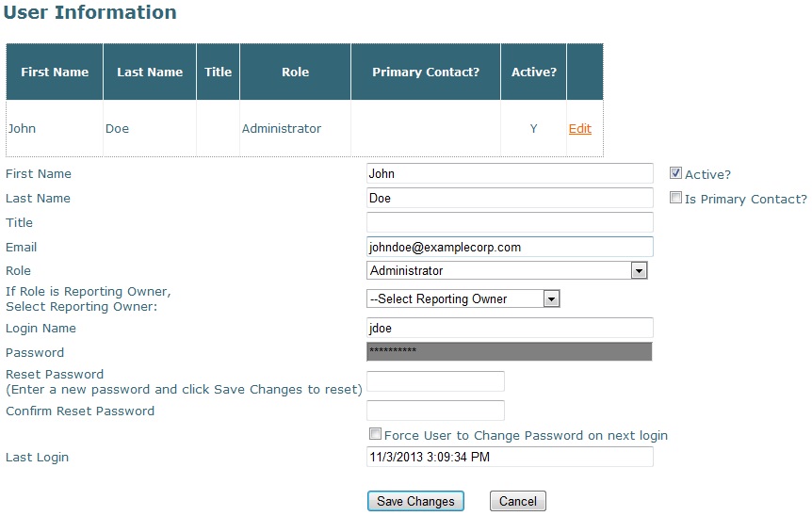
Task: Enable the Is Primary Contact? checkbox
Action: click(x=675, y=198)
